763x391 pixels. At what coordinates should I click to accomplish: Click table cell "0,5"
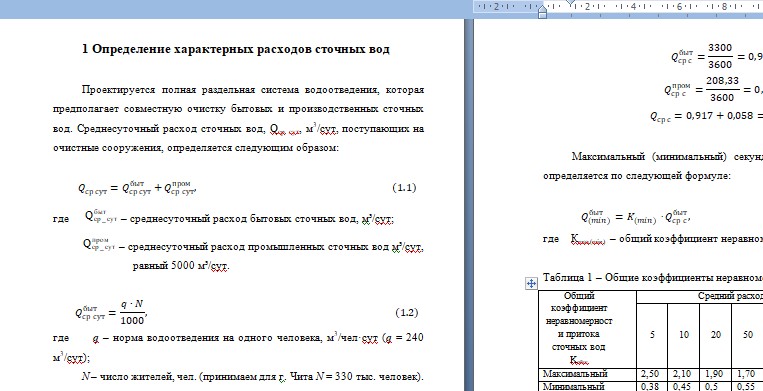715,386
